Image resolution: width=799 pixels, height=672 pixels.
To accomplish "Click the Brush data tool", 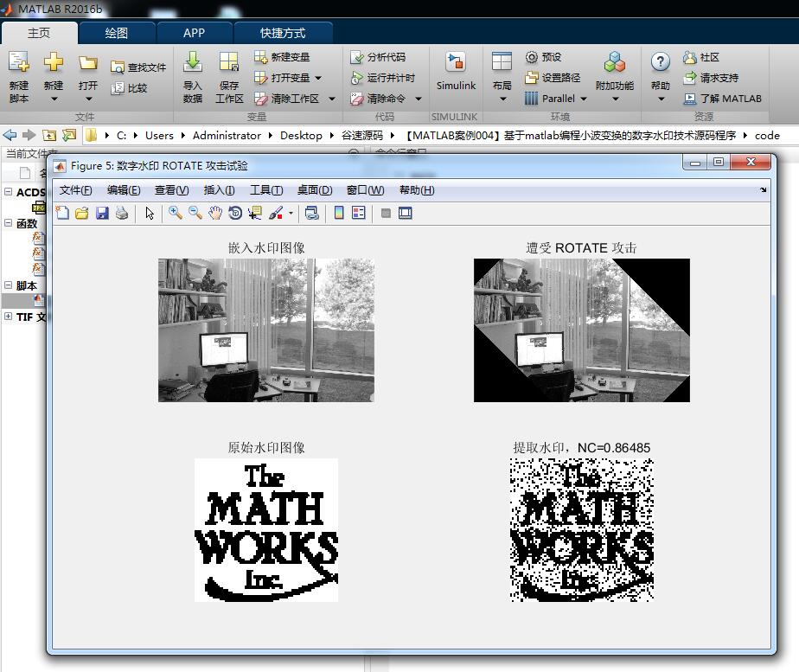I will click(275, 213).
